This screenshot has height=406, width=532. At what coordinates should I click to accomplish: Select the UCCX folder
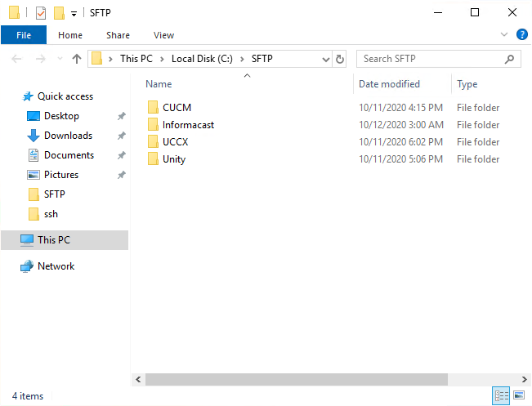168,141
